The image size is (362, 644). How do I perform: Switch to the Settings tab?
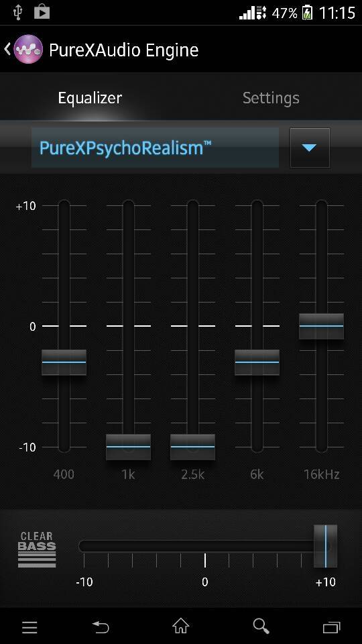tap(271, 98)
